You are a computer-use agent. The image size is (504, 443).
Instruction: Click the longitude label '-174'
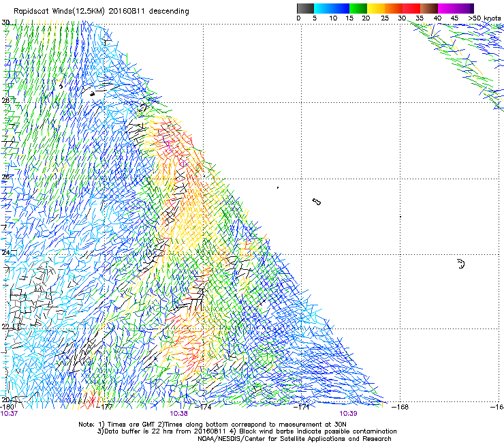tap(204, 407)
